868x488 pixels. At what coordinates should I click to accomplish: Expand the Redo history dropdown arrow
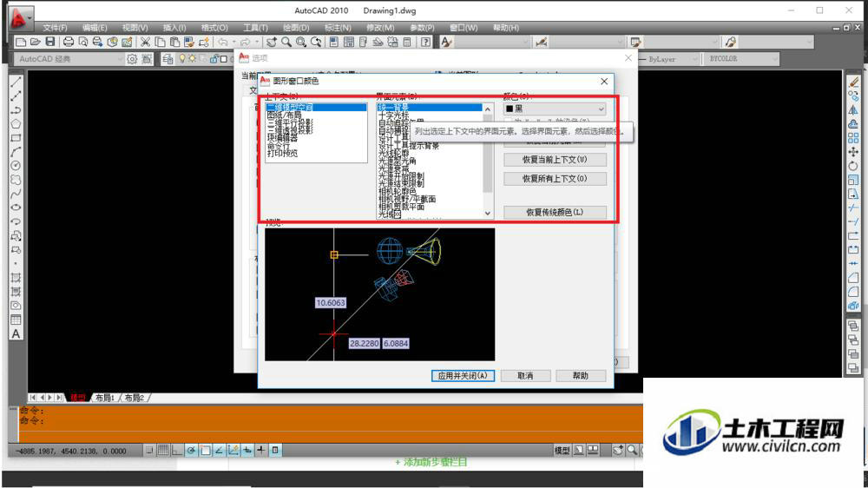pyautogui.click(x=257, y=42)
